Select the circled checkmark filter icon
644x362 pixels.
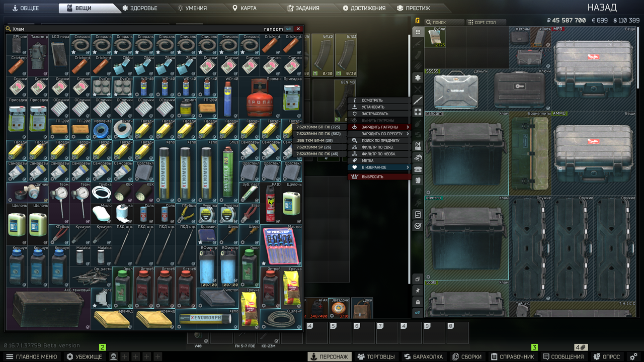coord(418,226)
